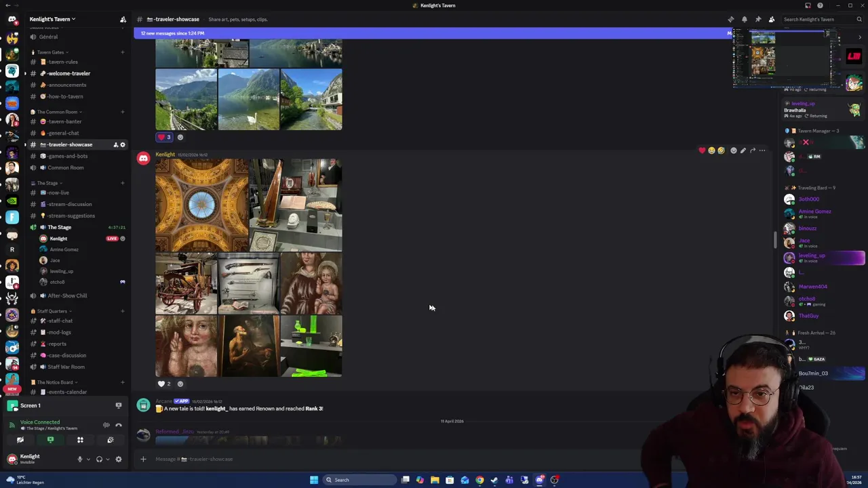This screenshot has width=868, height=488.
Task: Open the tavern-banter channel
Action: tap(77, 121)
